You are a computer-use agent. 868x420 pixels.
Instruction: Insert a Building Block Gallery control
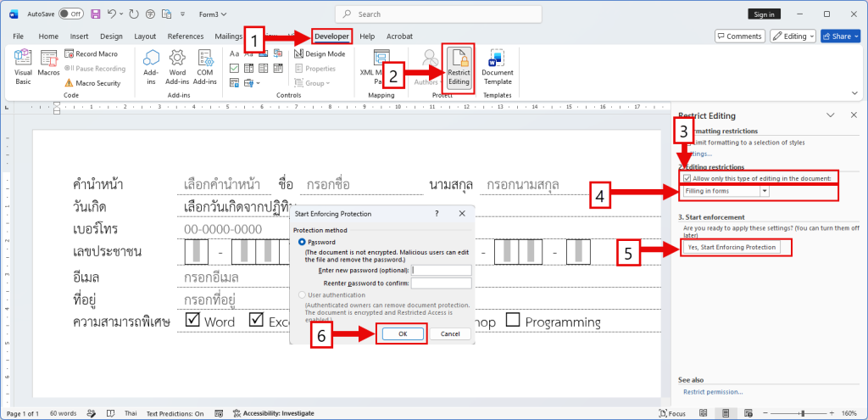277,53
